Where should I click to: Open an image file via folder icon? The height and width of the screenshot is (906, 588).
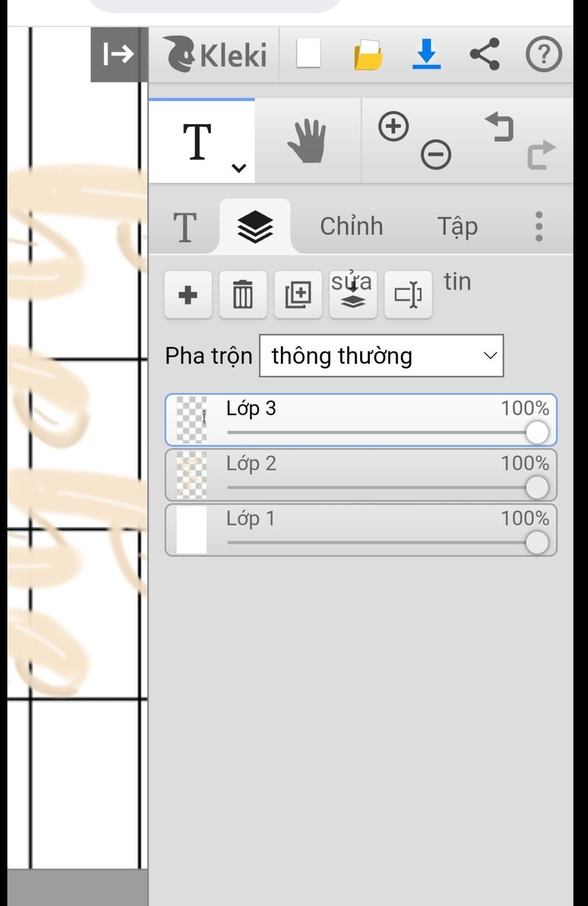point(368,55)
